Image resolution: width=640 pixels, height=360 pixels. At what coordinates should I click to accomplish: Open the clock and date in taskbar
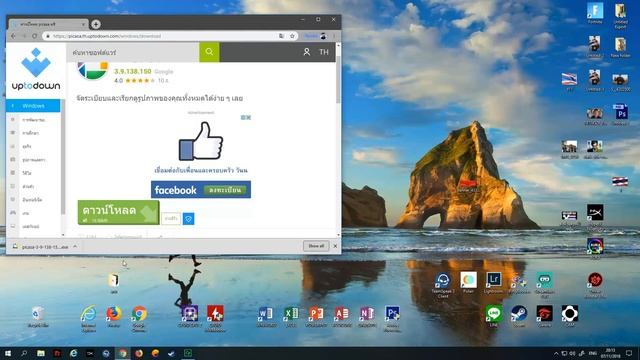[611, 353]
